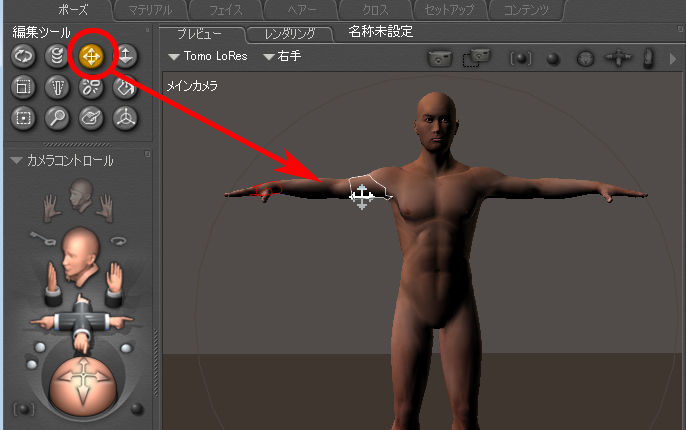Select the Translate In/Out tool
Viewport: 686px width, 430px height.
[x=126, y=56]
